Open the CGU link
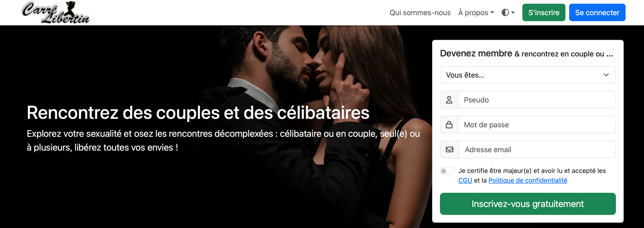This screenshot has height=228, width=644. 465,181
